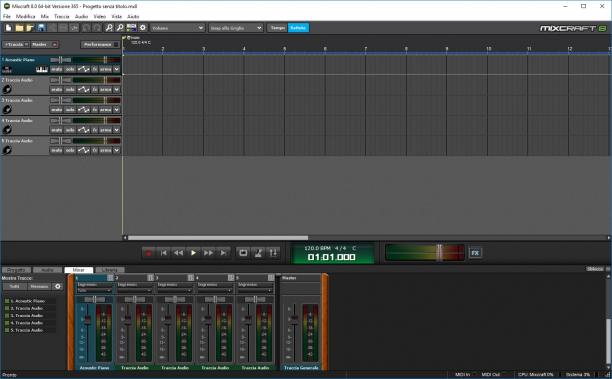Click the save project floppy icon
Viewport: 612px width, 379px height.
[x=41, y=28]
